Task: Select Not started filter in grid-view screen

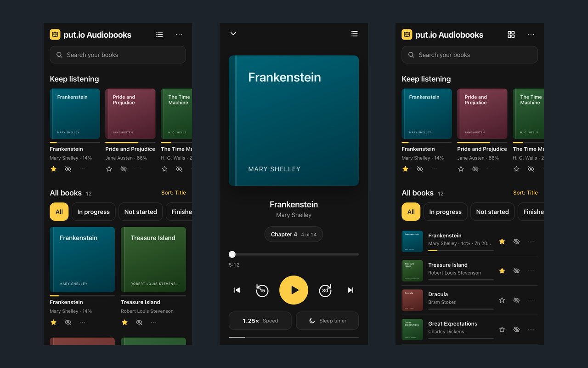Action: click(141, 212)
